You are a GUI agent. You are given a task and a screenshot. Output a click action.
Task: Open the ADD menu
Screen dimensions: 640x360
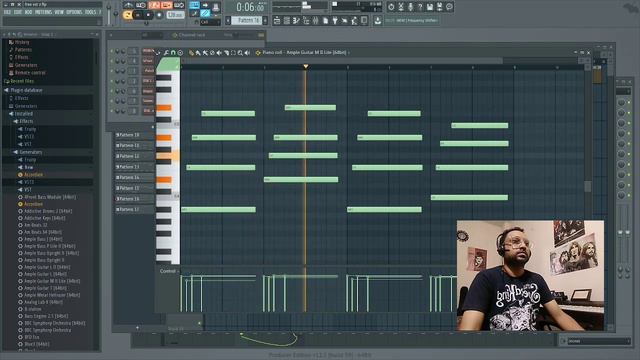(x=28, y=12)
